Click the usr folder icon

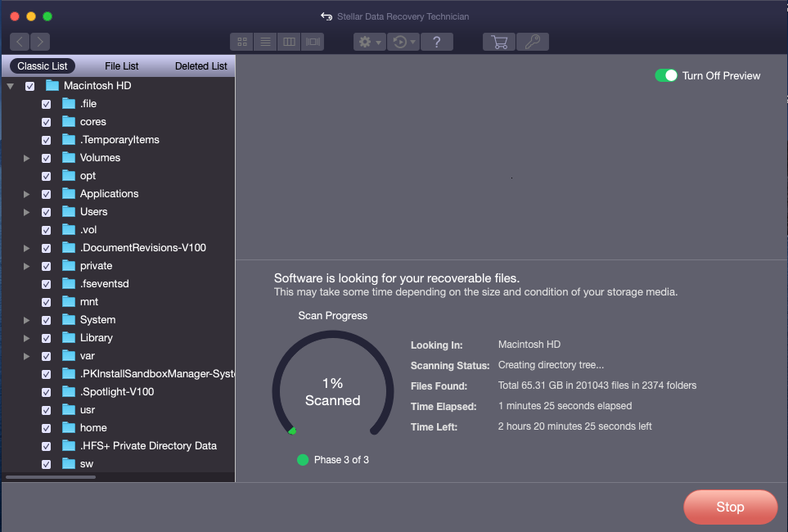click(69, 410)
